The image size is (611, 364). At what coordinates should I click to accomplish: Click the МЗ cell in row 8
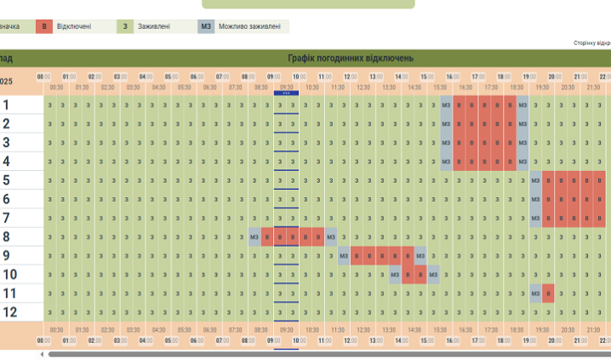pos(254,237)
